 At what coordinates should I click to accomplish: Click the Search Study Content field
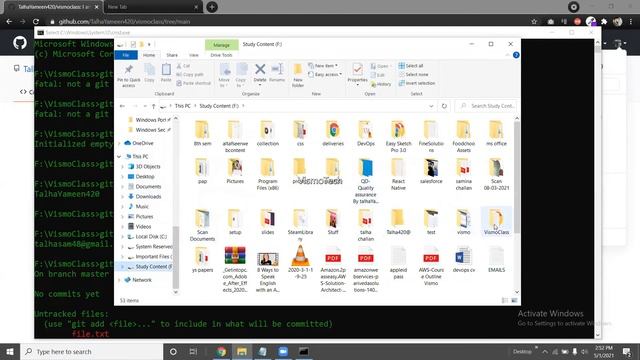[x=487, y=106]
